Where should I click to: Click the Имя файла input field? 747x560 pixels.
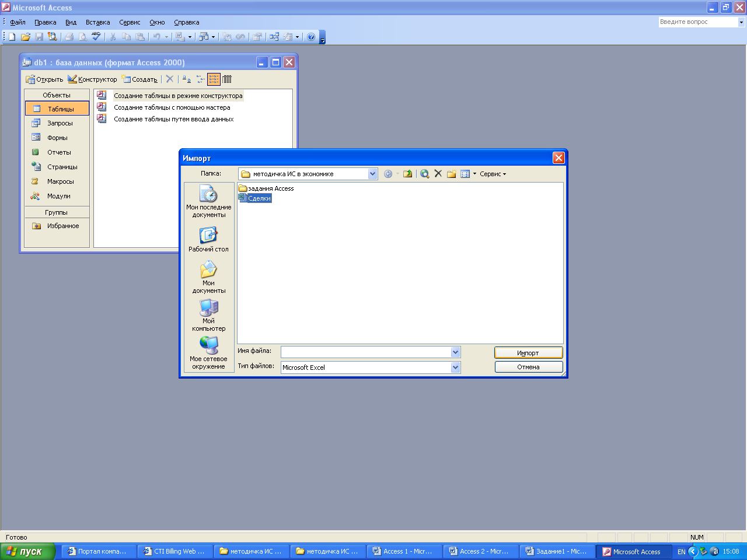point(366,352)
